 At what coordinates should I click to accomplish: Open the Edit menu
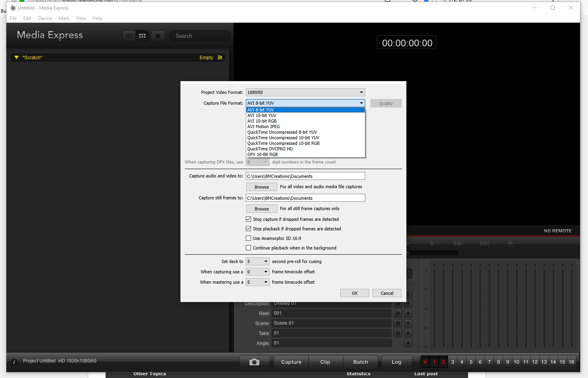(x=27, y=18)
